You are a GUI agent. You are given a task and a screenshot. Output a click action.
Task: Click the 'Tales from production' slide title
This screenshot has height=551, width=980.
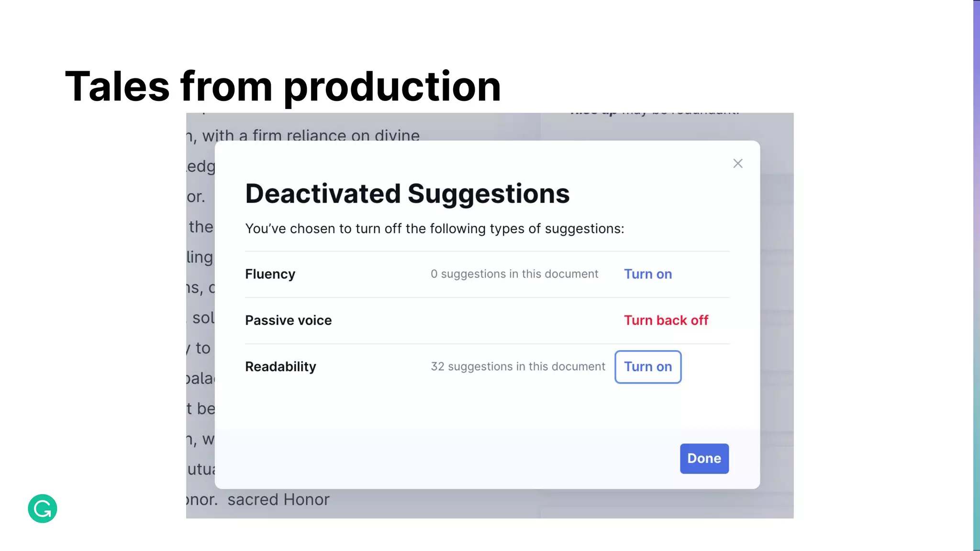coord(283,87)
